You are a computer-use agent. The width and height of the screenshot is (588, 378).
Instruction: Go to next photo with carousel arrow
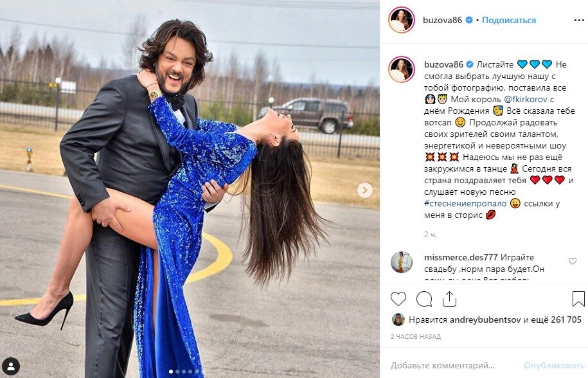click(365, 190)
